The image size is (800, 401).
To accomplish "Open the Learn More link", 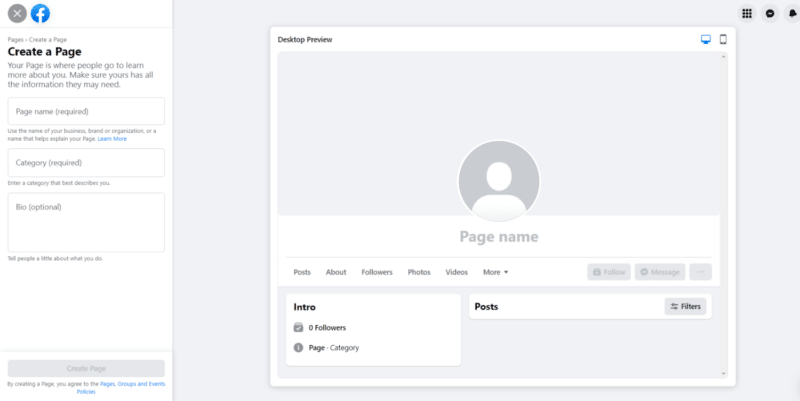I will [x=112, y=139].
